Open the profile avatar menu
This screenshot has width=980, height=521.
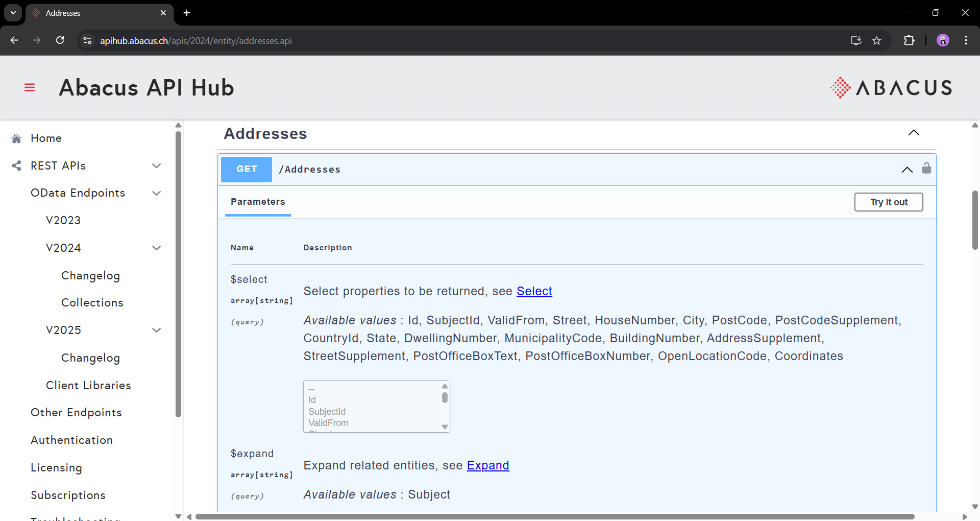(x=943, y=40)
